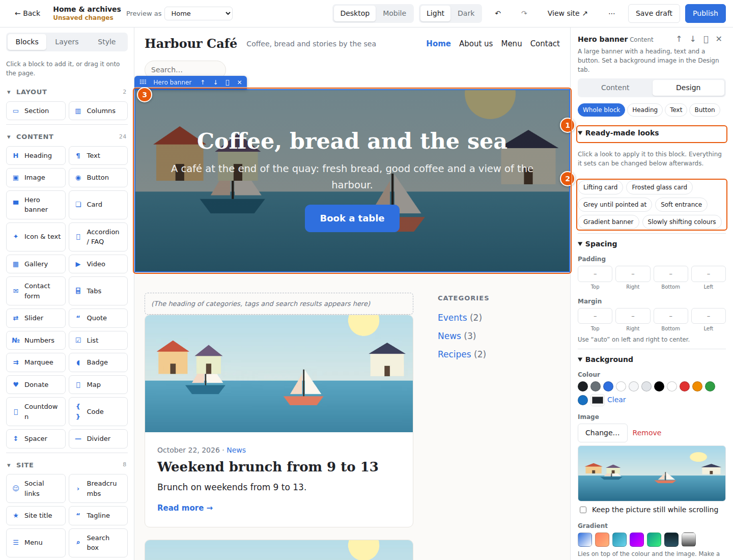
Task: Click the redo arrow icon
Action: click(x=524, y=13)
